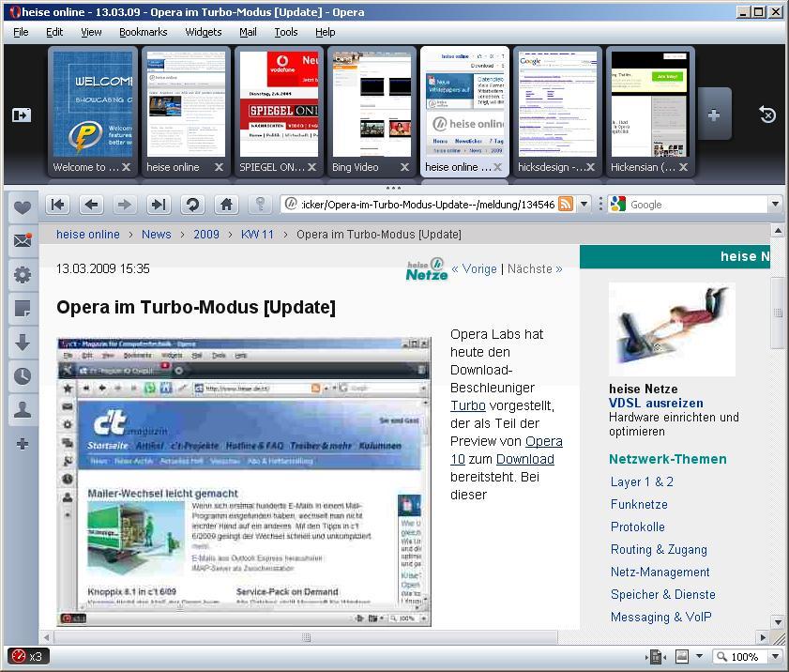Viewport: 789px width, 672px height.
Task: Open Messaging & VoIP link
Action: pos(661,617)
